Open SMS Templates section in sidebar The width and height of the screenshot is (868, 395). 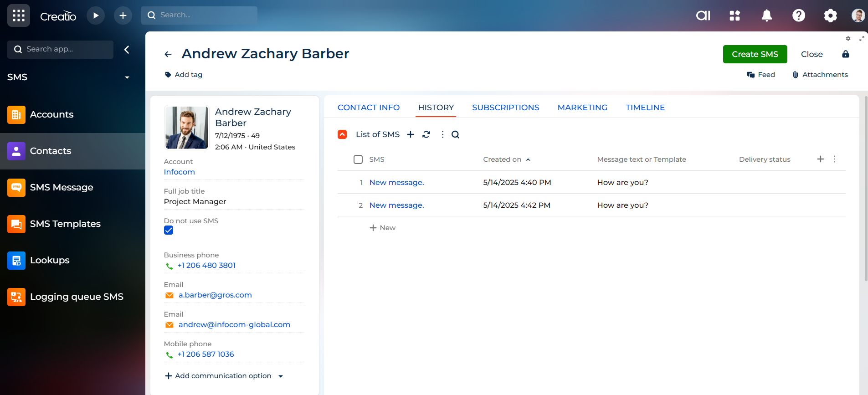[x=73, y=224]
